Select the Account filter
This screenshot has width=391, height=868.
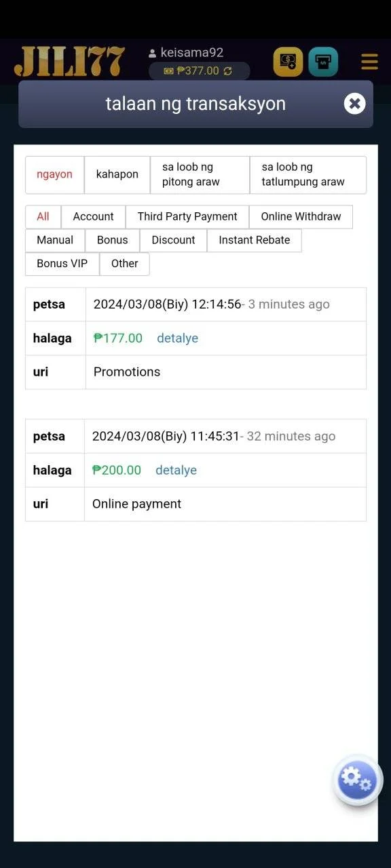click(x=94, y=217)
